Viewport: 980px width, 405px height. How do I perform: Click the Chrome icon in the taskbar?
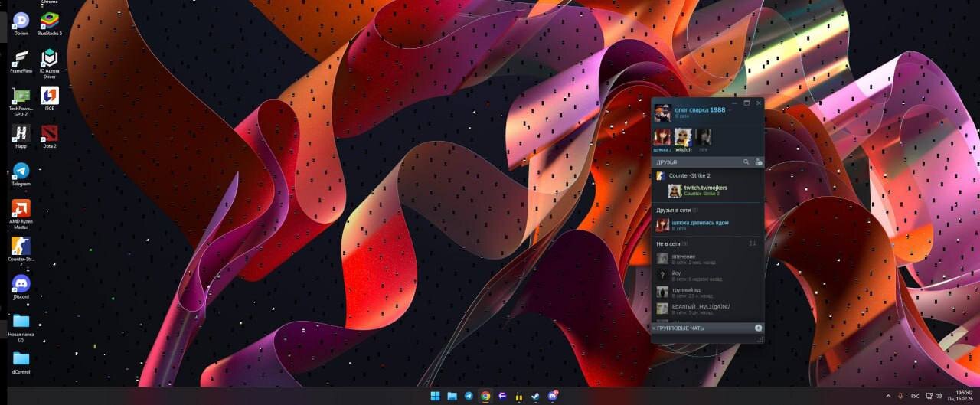[485, 396]
